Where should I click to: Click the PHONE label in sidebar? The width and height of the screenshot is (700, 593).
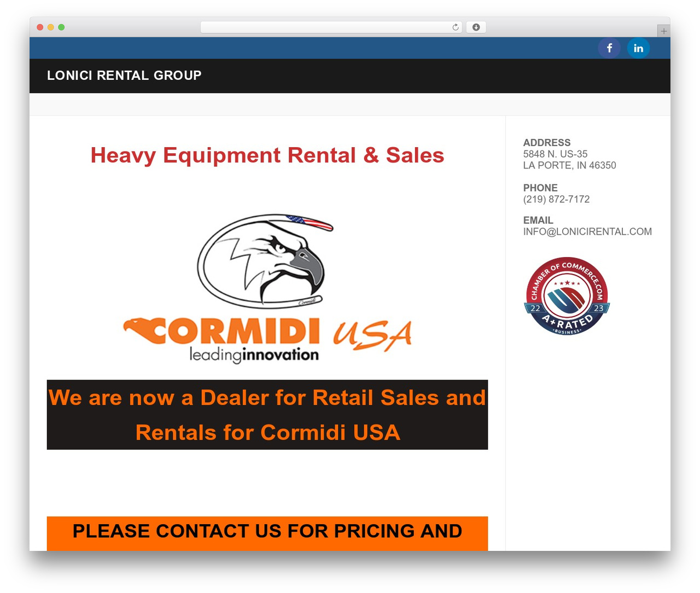click(x=540, y=188)
